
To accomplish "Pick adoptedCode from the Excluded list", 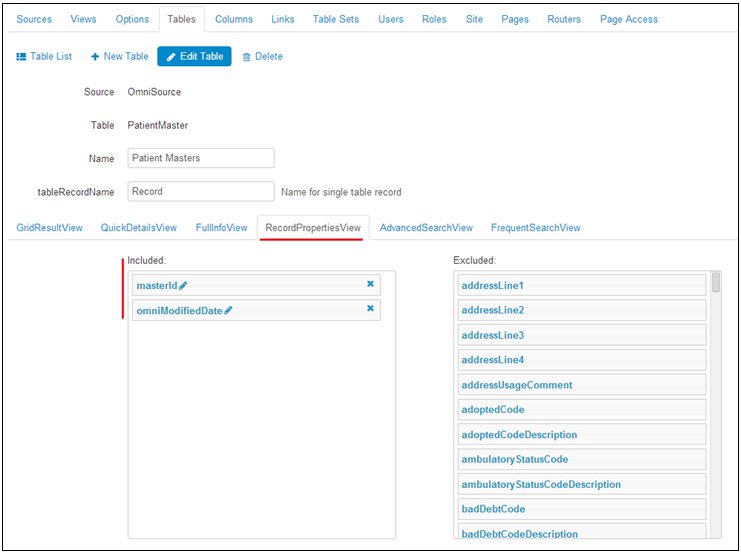I will tap(580, 410).
